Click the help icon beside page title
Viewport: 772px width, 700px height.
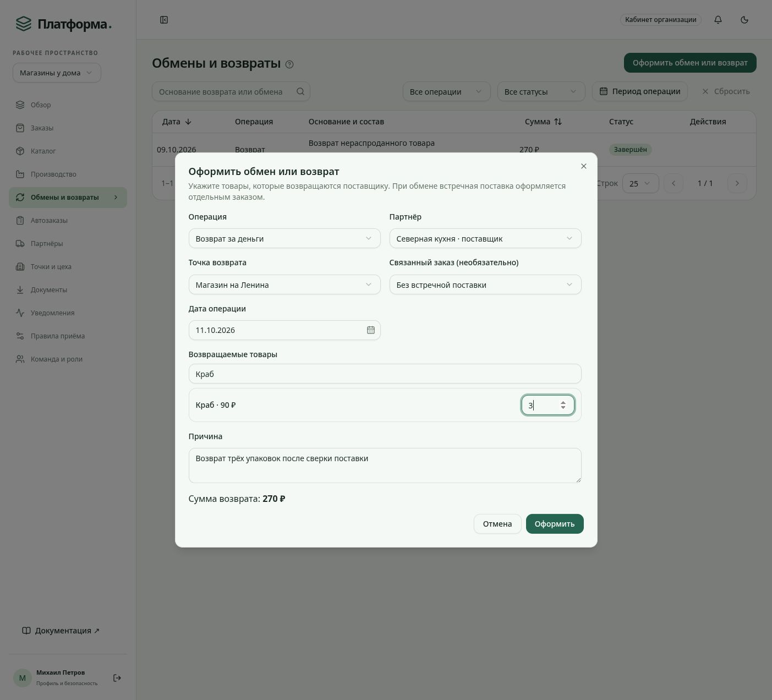[x=289, y=64]
